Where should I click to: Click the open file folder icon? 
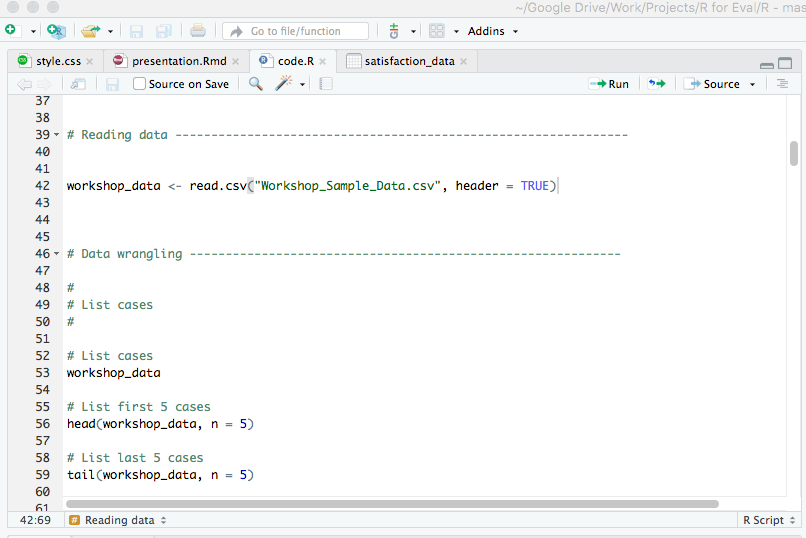coord(91,31)
